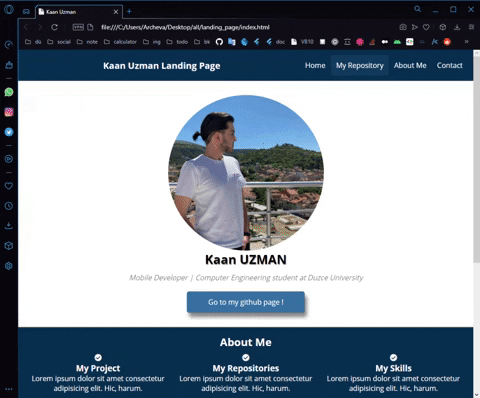Open Bookmarks heart in the sidebar
This screenshot has height=398, width=480.
(9, 186)
